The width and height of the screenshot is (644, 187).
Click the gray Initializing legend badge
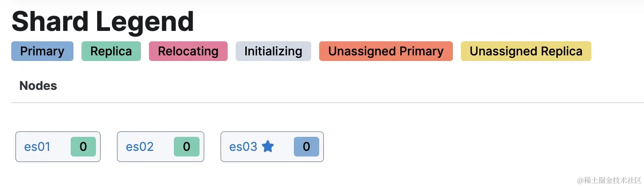pos(273,51)
